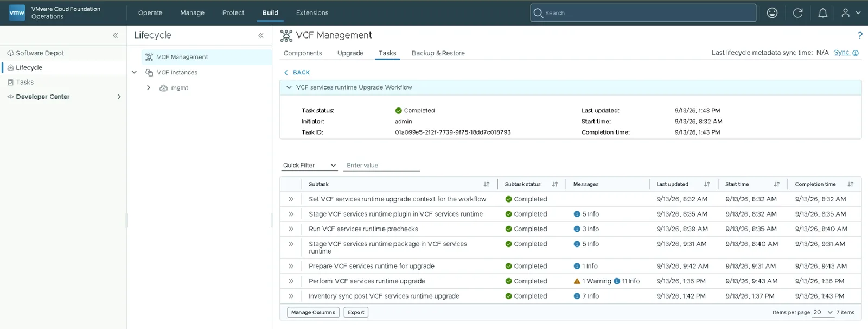
Task: Click the Export button
Action: (356, 312)
